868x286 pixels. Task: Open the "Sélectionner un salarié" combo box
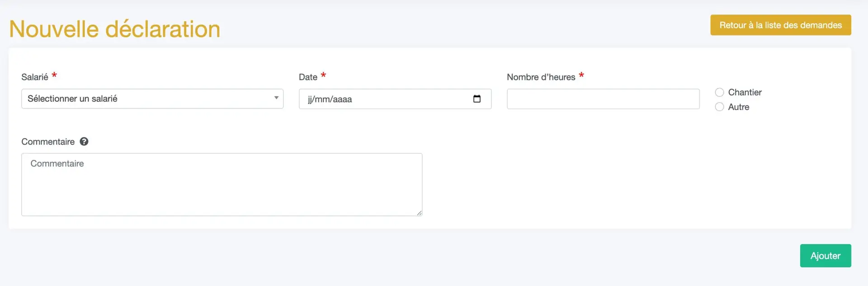(152, 98)
